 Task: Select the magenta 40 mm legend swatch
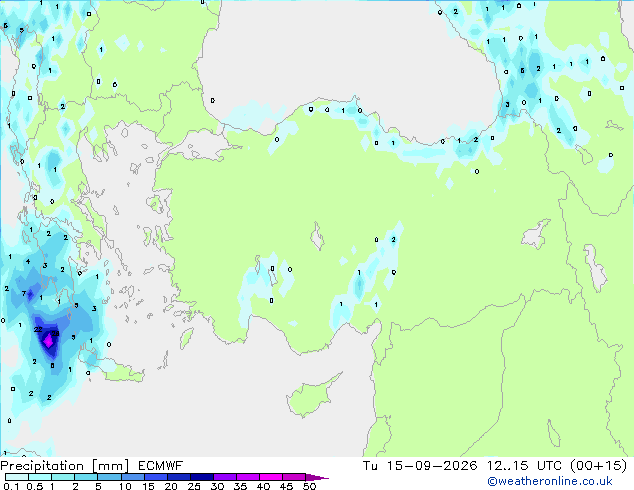click(271, 477)
